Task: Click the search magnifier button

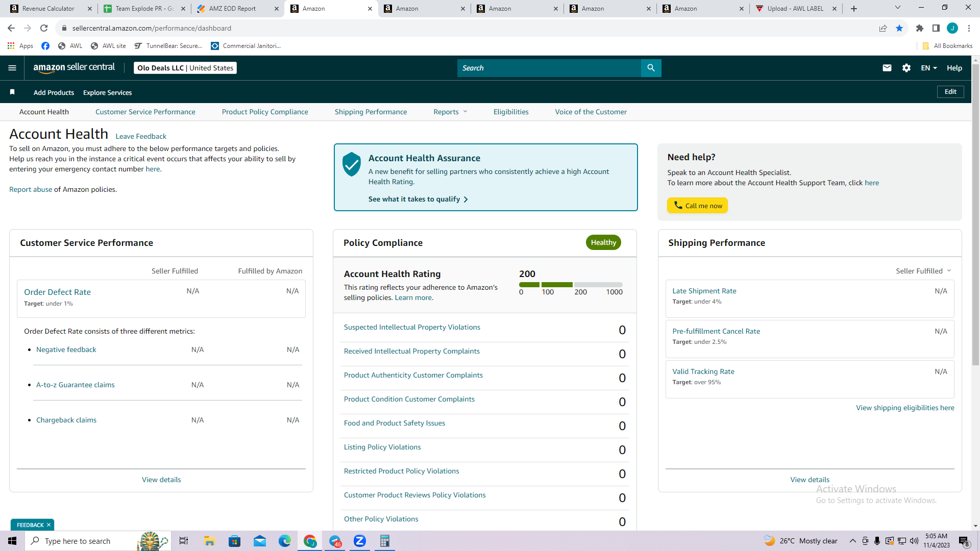Action: click(x=651, y=68)
